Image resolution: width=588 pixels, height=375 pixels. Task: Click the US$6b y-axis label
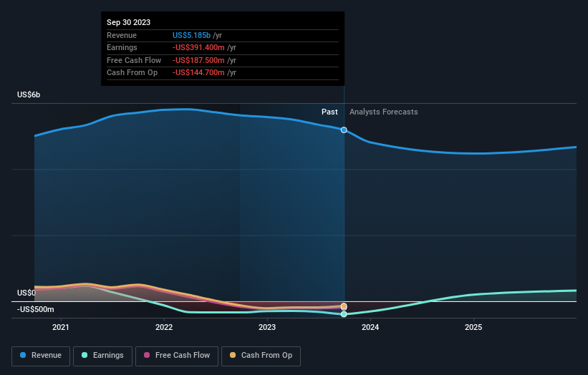(29, 94)
